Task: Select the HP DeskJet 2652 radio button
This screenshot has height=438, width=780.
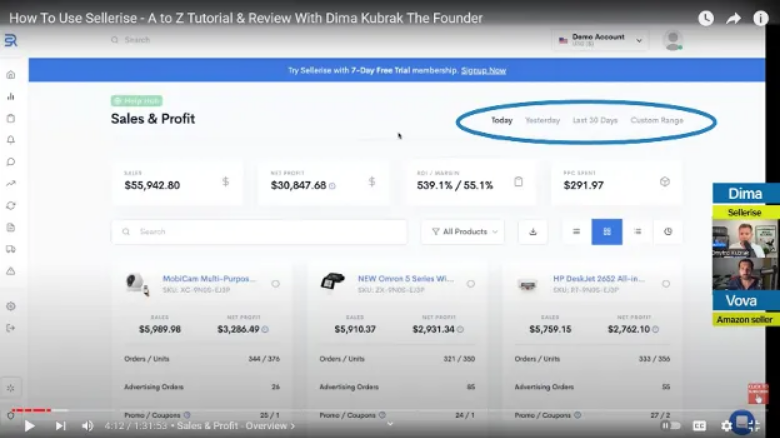Action: click(x=666, y=284)
